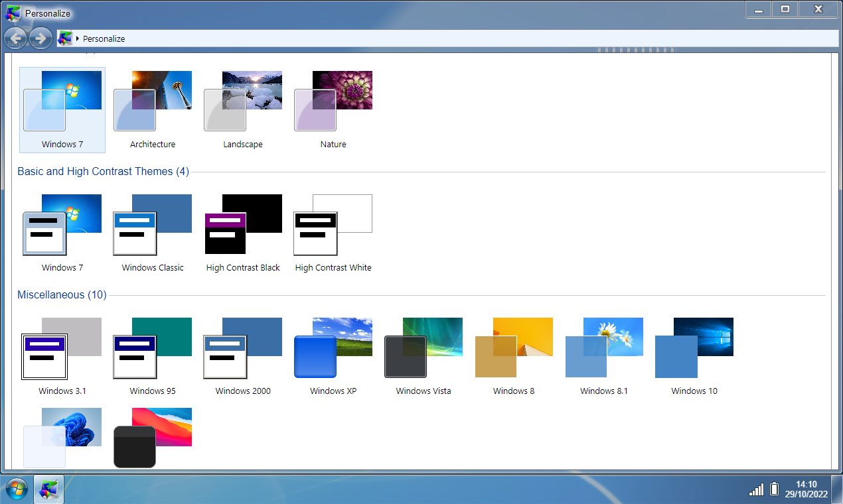The image size is (843, 504).
Task: Select the blue bloom wallpaper theme
Action: pos(62,438)
